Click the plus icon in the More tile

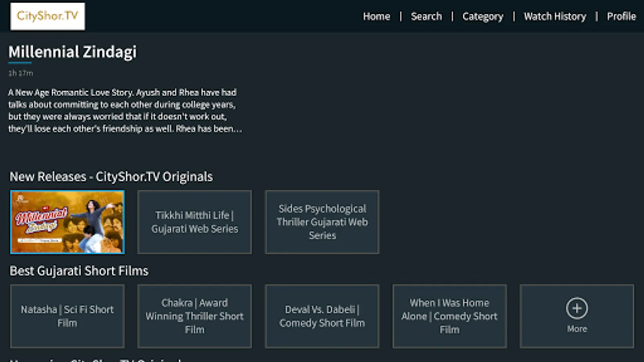(x=576, y=308)
